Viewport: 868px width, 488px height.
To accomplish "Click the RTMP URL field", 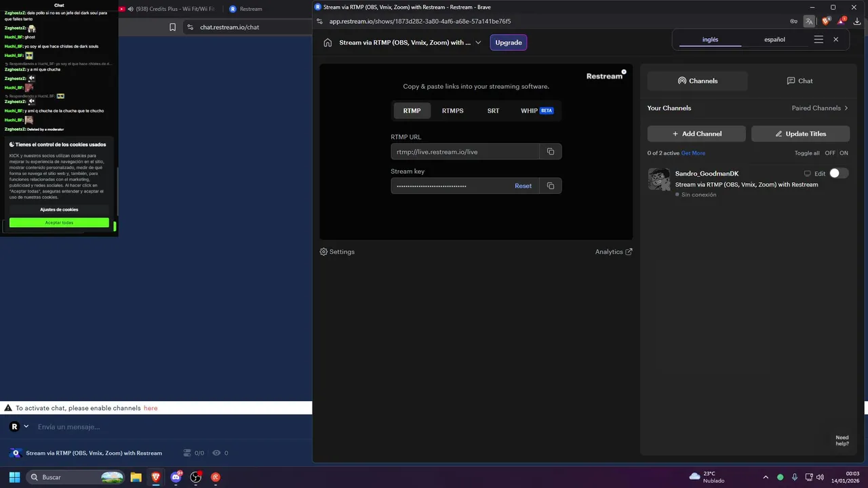I will [x=465, y=151].
